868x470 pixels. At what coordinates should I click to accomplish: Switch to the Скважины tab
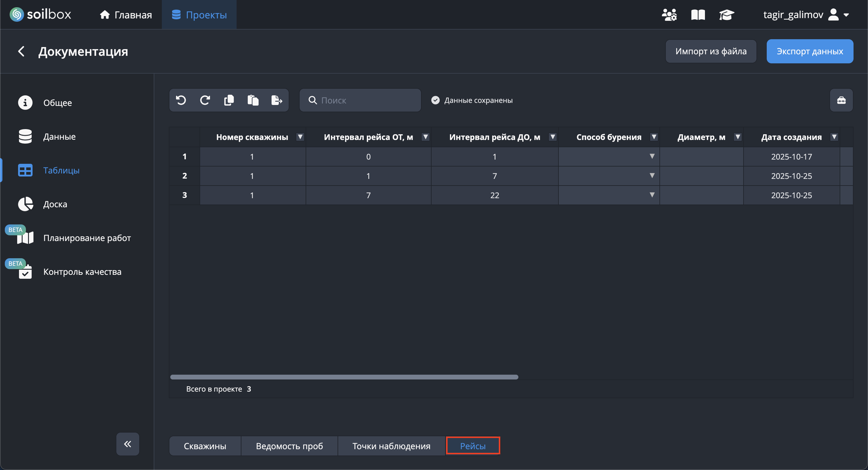pyautogui.click(x=205, y=446)
